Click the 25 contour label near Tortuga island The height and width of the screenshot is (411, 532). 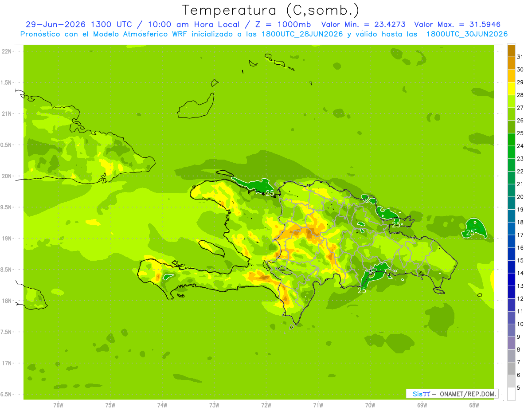[270, 193]
